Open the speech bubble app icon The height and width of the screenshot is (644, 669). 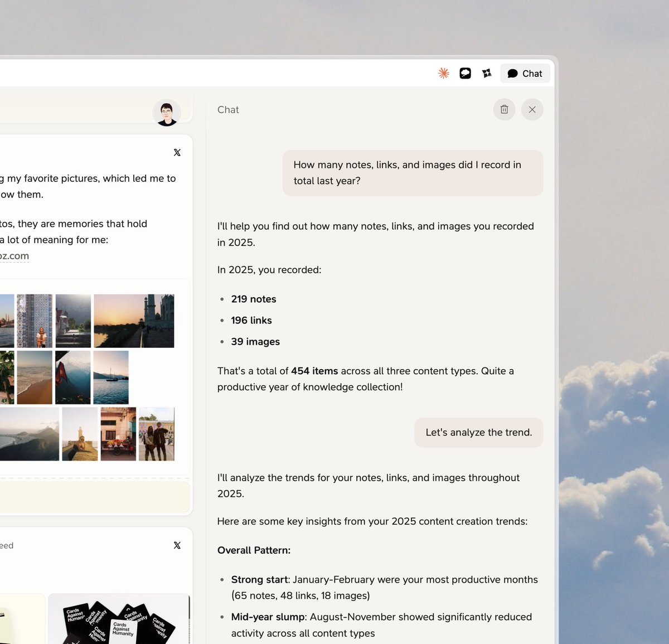point(466,73)
